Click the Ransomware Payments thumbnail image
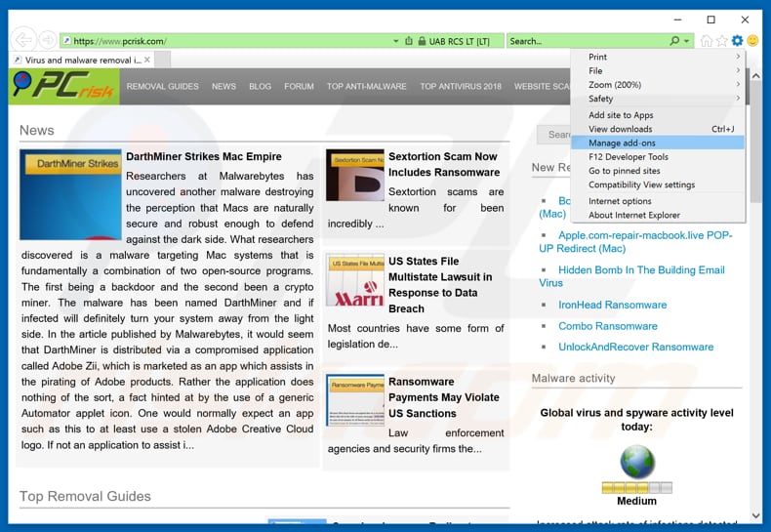771x532 pixels. [x=354, y=400]
